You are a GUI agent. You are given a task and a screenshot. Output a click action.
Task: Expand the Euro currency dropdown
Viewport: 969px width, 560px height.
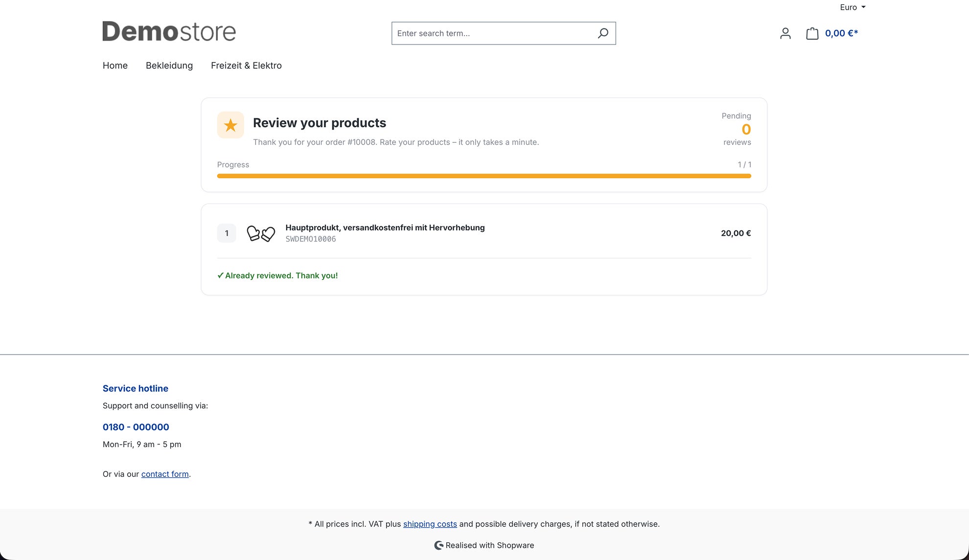(x=853, y=7)
